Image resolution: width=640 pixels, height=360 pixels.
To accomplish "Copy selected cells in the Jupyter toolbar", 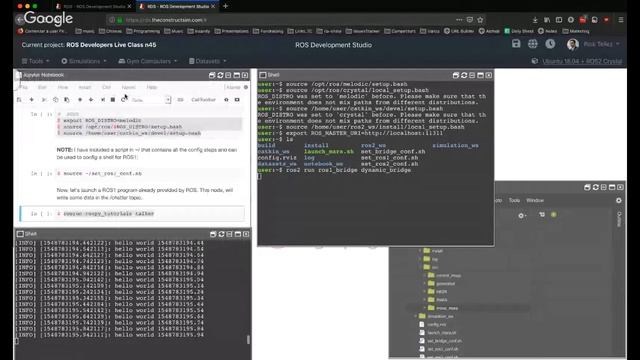I will click(56, 100).
